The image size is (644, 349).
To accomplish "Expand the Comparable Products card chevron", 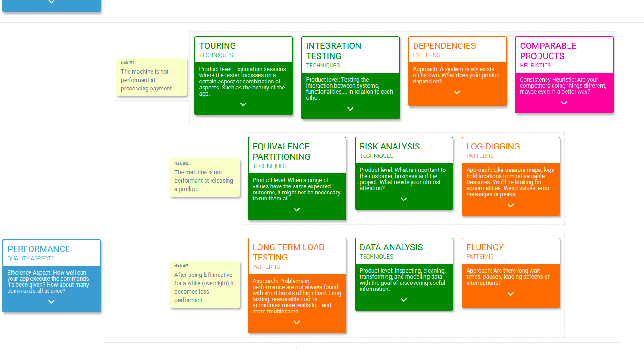I will (x=564, y=103).
